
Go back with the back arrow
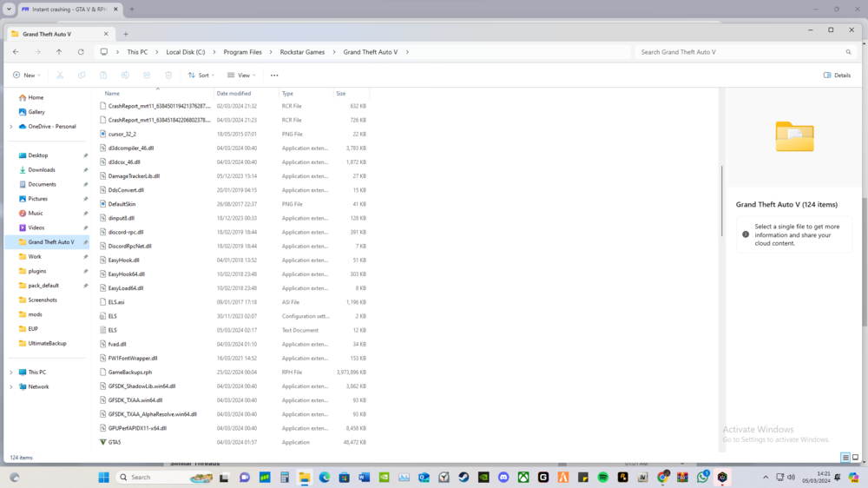coord(16,52)
